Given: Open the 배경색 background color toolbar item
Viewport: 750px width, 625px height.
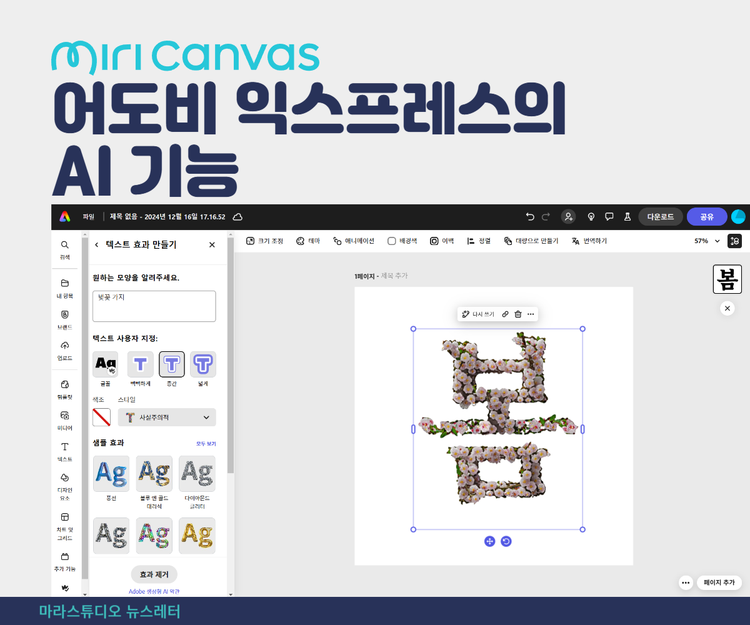Looking at the screenshot, I should tap(402, 241).
